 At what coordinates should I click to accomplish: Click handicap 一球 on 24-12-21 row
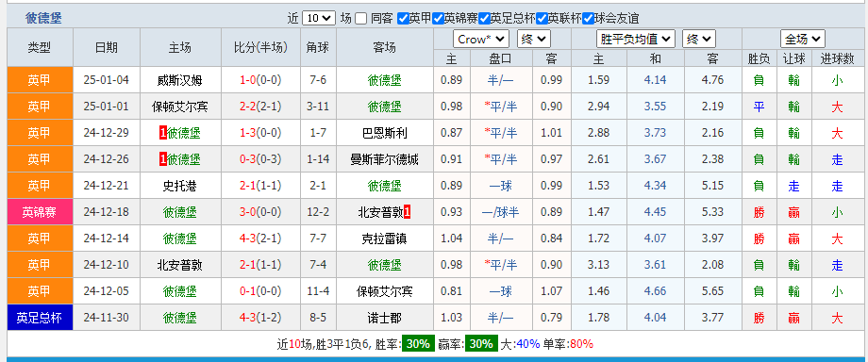point(500,186)
